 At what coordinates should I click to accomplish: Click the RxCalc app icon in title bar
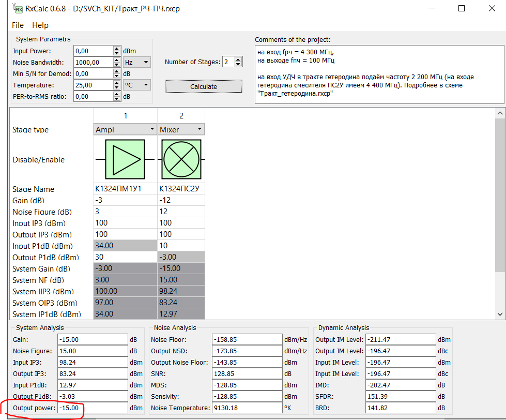click(18, 8)
